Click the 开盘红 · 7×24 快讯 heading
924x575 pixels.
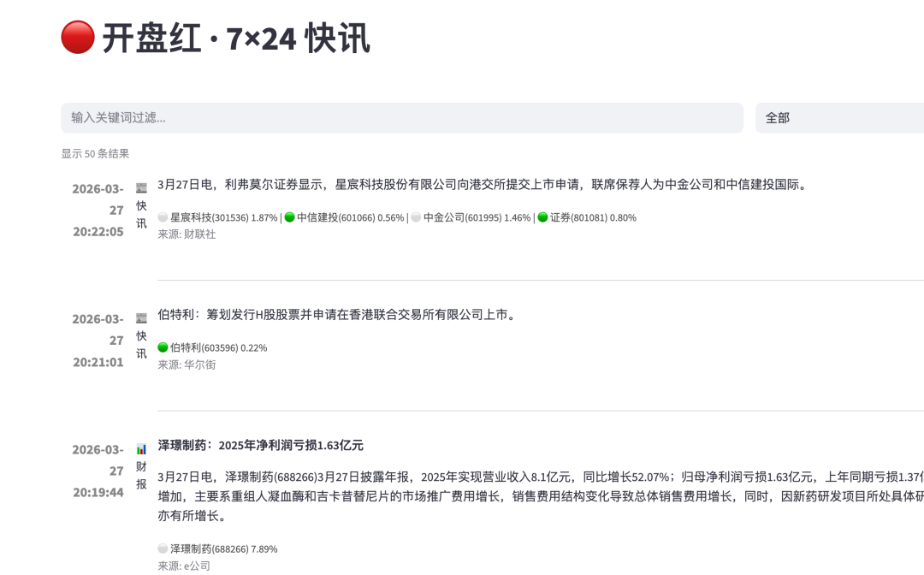pyautogui.click(x=236, y=39)
